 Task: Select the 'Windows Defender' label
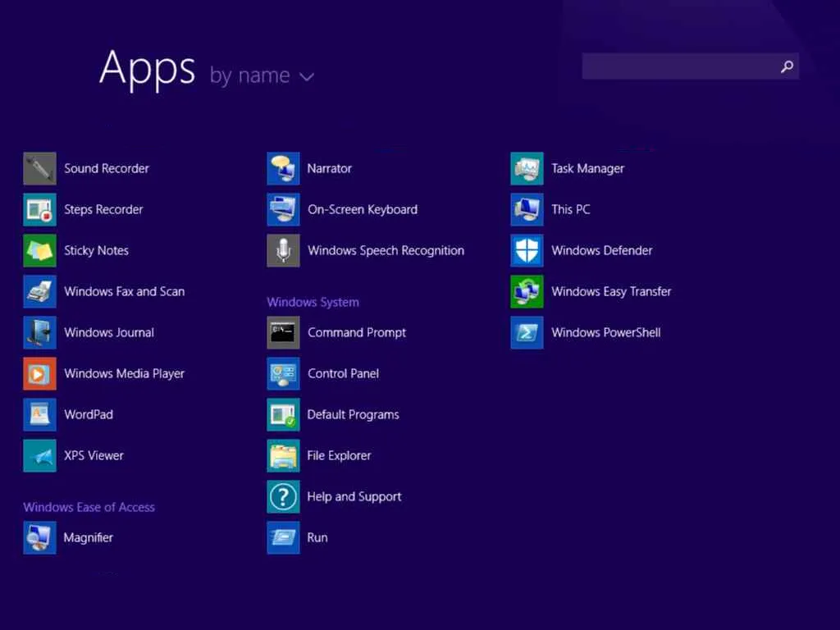(x=602, y=250)
